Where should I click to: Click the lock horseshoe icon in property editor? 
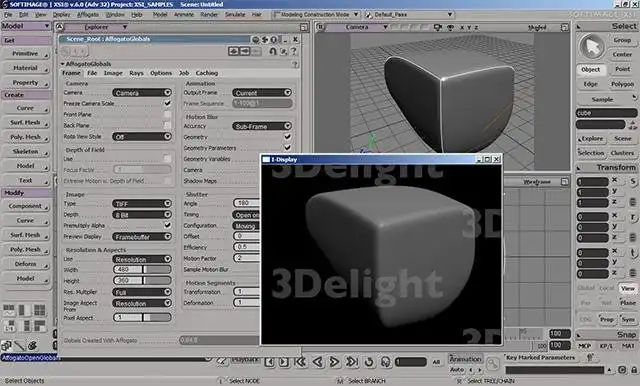click(273, 51)
